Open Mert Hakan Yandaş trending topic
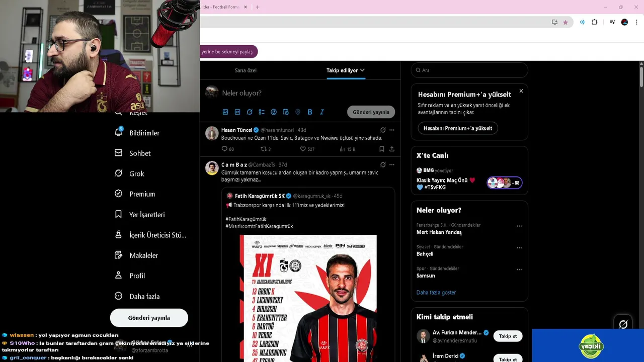644x362 pixels. coord(439,232)
